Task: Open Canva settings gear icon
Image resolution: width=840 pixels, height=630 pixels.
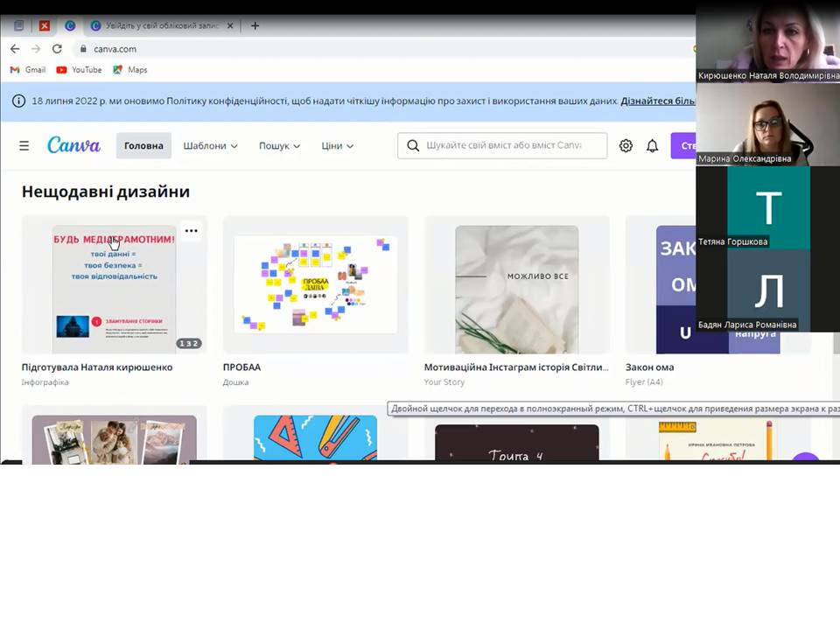Action: click(x=626, y=146)
